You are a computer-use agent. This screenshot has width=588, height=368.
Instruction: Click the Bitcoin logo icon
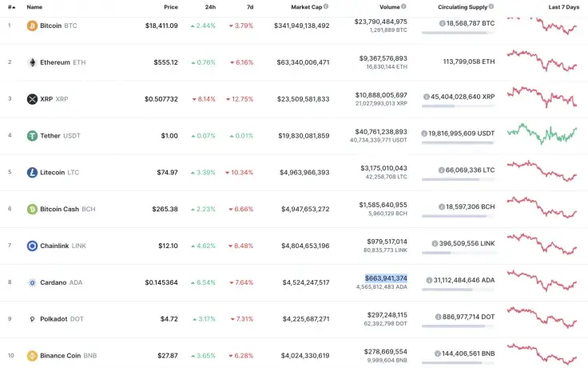point(32,26)
